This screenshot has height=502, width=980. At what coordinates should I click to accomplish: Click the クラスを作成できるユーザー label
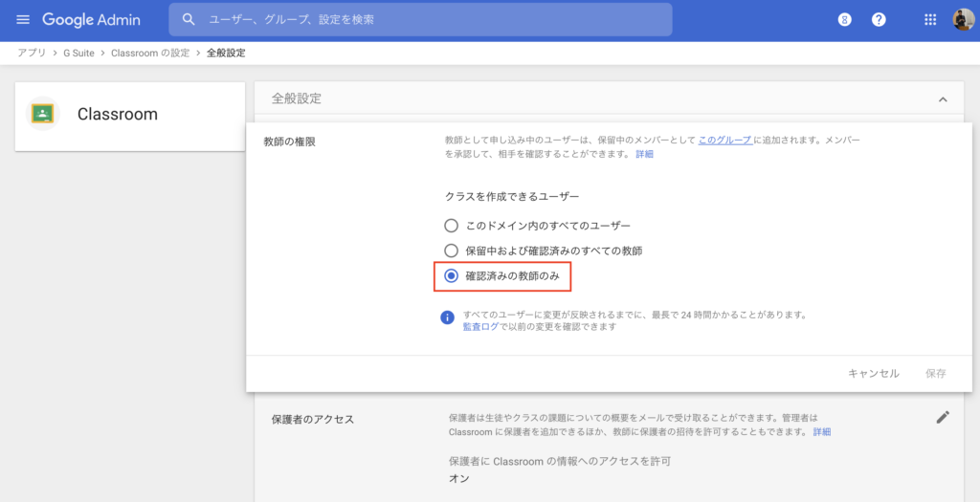pos(512,196)
